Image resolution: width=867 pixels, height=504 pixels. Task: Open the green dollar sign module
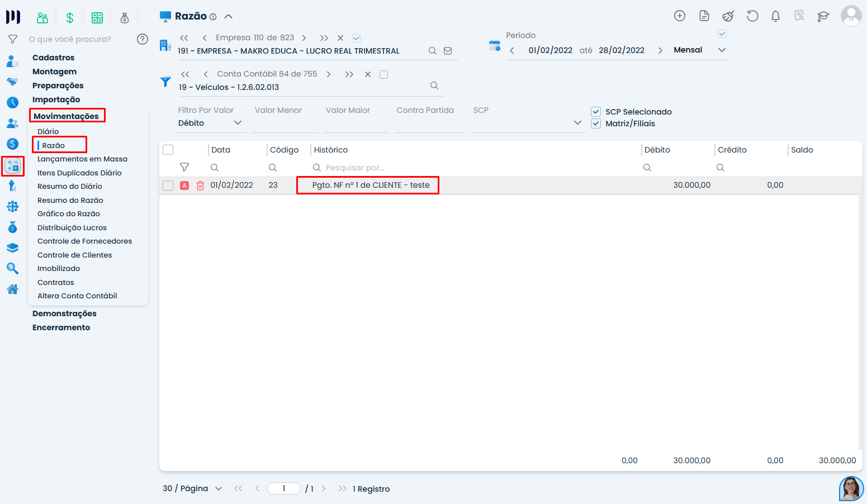tap(70, 18)
